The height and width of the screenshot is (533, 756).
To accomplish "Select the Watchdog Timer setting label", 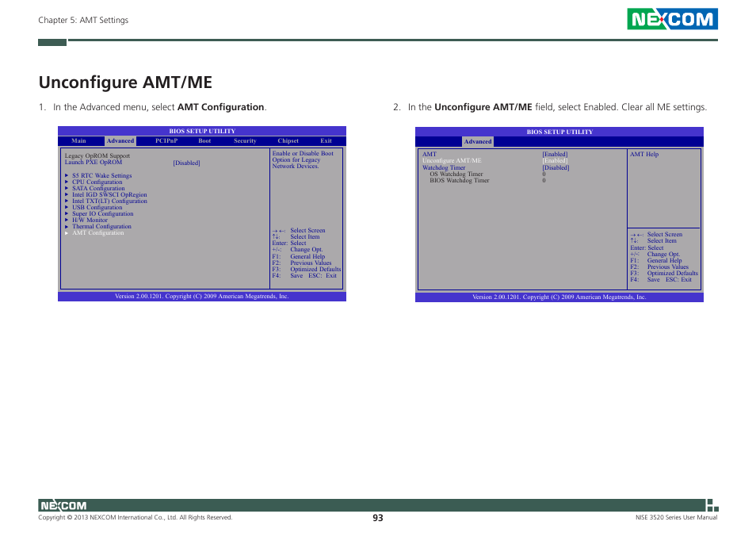I will tap(444, 168).
